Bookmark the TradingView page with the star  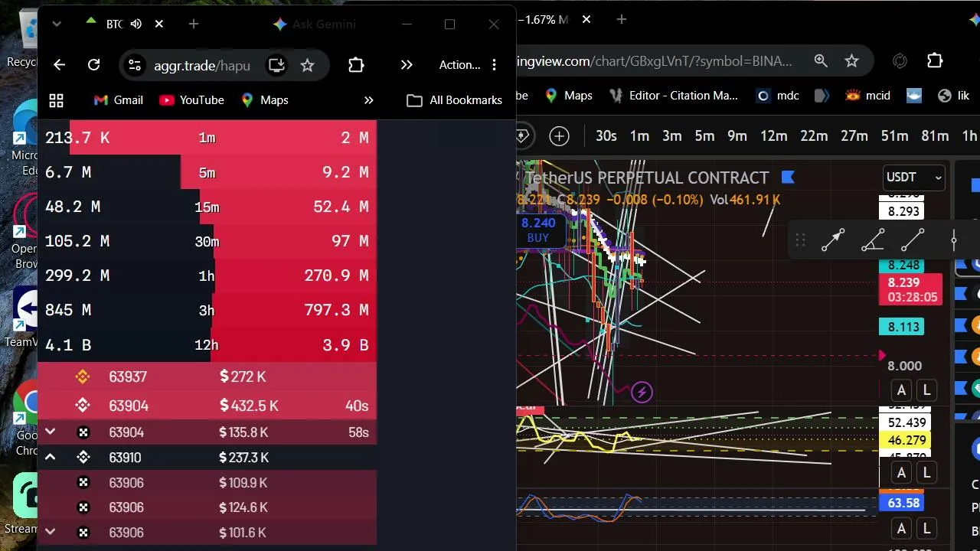[x=851, y=61]
